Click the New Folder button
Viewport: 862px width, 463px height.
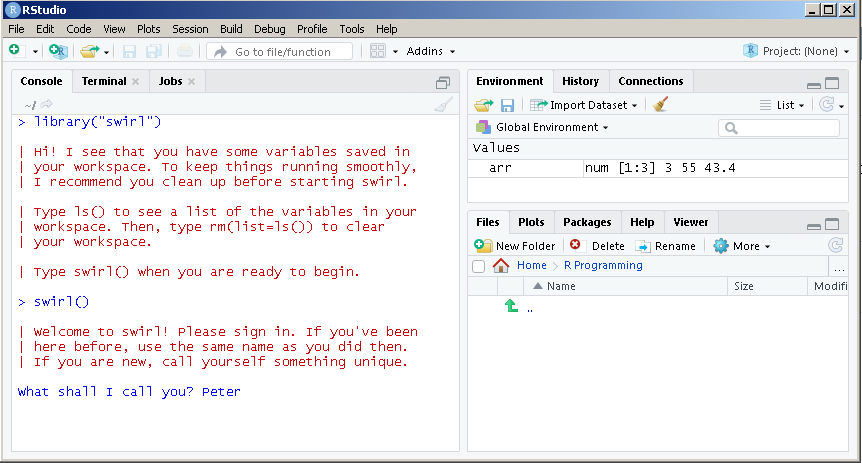click(515, 246)
